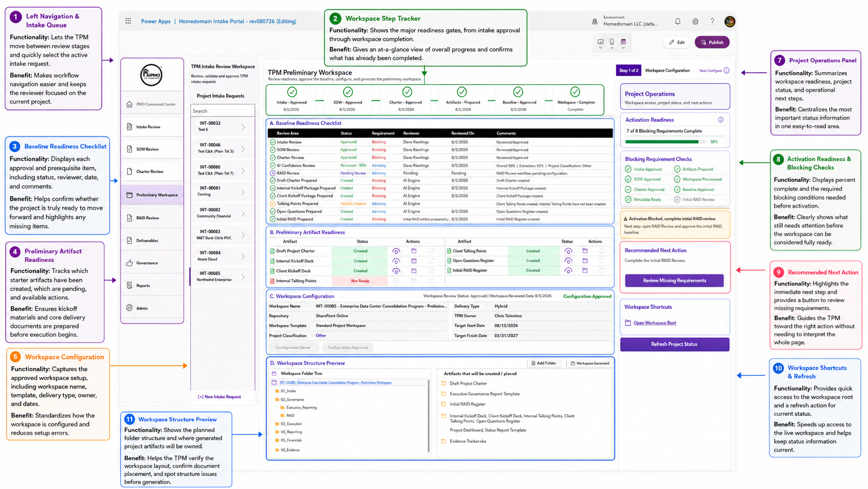Open notifications bell in the header

coord(677,21)
